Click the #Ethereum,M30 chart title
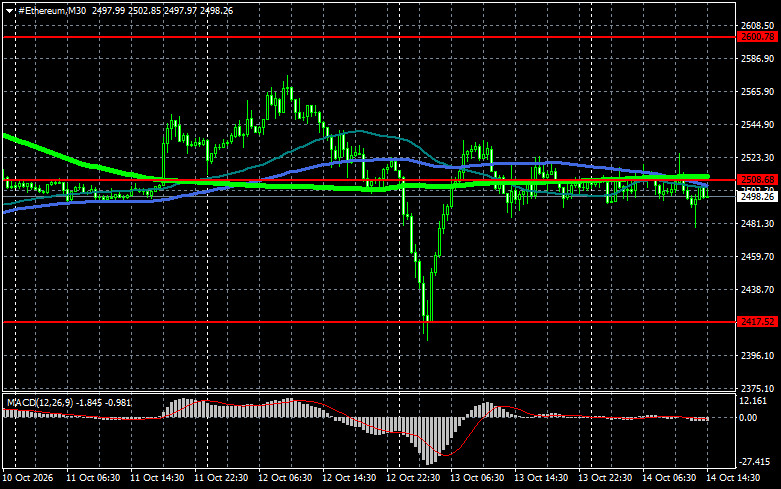Viewport: 781px width, 489px height. point(52,11)
